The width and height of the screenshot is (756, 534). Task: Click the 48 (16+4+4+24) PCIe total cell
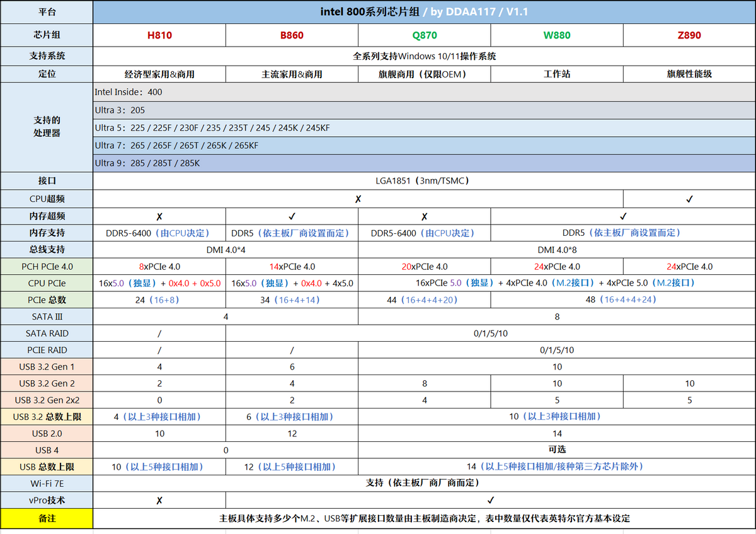(623, 299)
